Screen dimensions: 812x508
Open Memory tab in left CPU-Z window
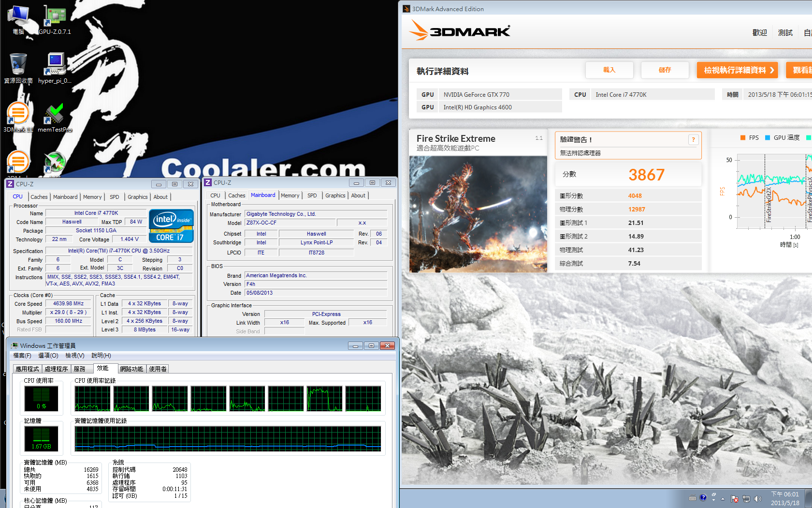[92, 197]
